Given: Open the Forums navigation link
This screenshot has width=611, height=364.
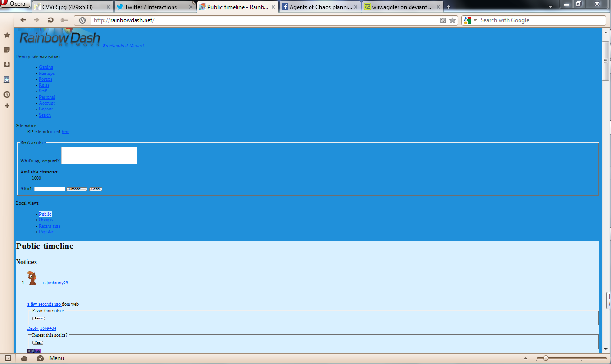Looking at the screenshot, I should [46, 79].
